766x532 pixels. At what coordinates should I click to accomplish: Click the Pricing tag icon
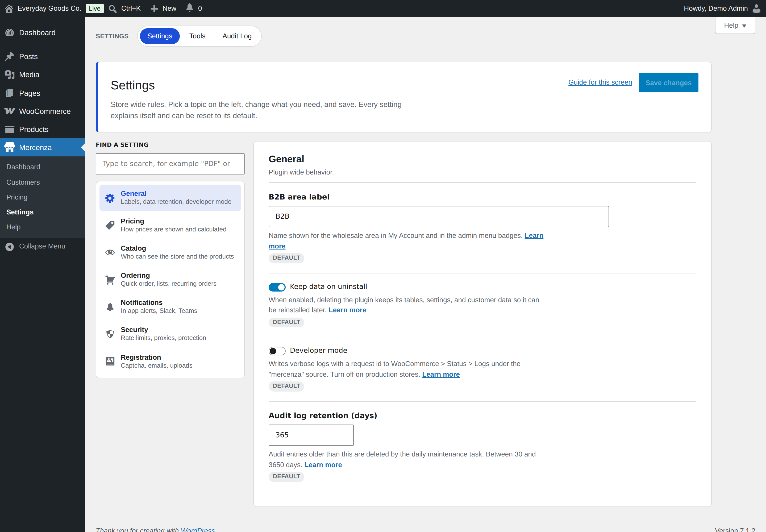click(110, 225)
